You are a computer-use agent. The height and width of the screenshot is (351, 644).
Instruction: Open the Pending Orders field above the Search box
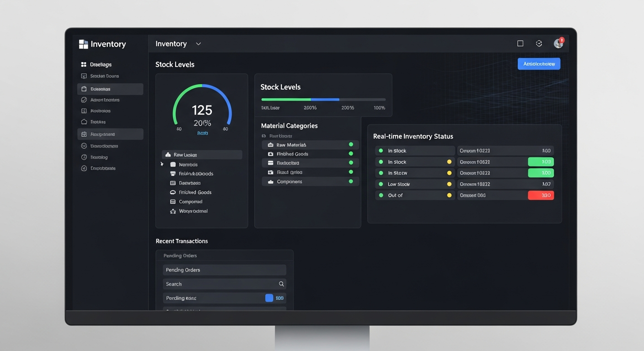(x=225, y=270)
